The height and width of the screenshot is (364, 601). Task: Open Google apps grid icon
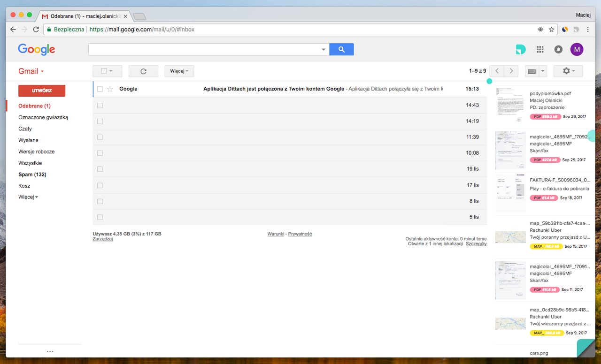pos(540,49)
